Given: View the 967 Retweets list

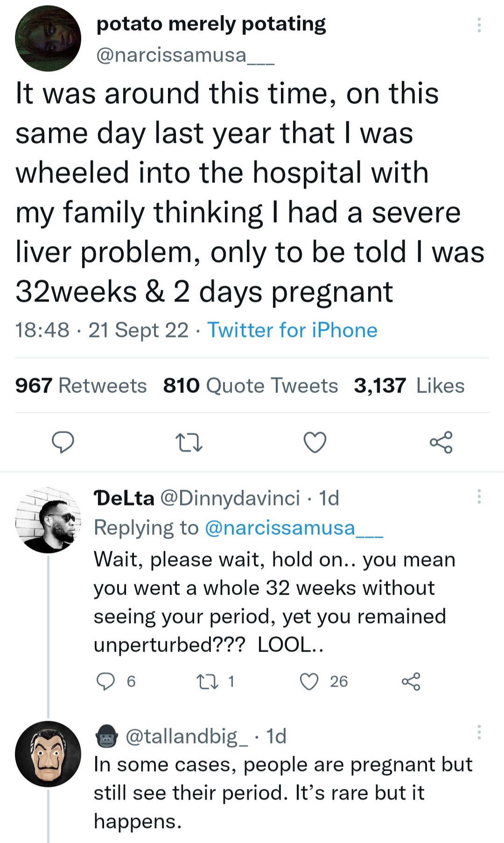Looking at the screenshot, I should click(81, 386).
